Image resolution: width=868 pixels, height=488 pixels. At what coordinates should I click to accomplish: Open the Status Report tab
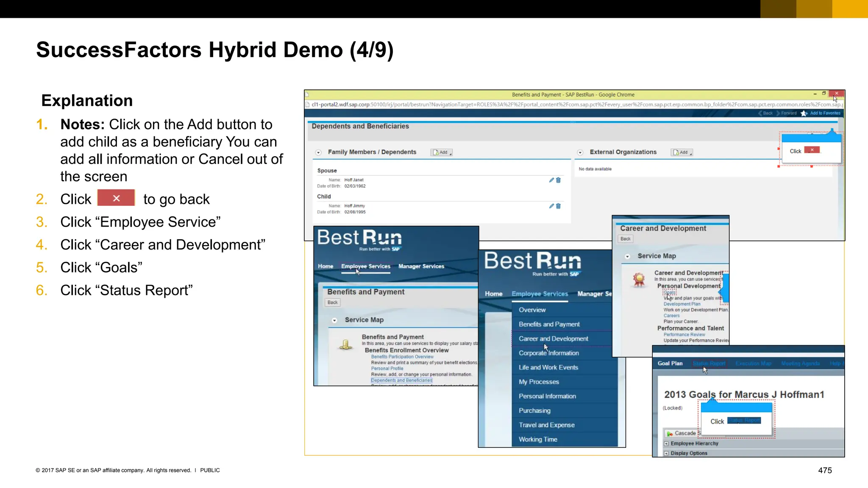pyautogui.click(x=709, y=363)
